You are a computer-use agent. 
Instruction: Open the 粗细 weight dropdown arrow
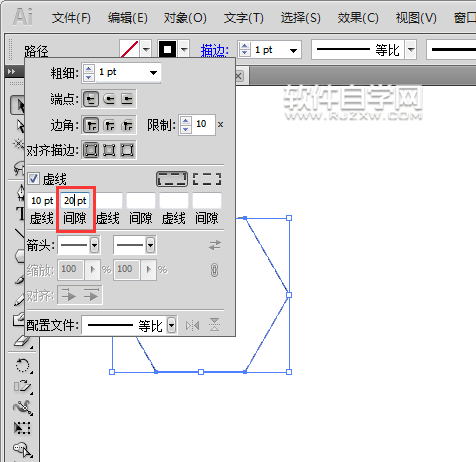[x=153, y=73]
